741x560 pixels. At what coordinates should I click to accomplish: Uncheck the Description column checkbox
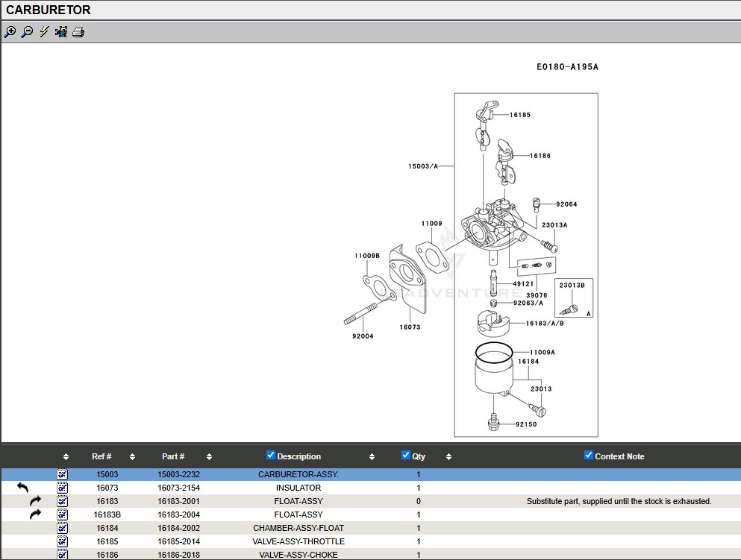coord(271,456)
